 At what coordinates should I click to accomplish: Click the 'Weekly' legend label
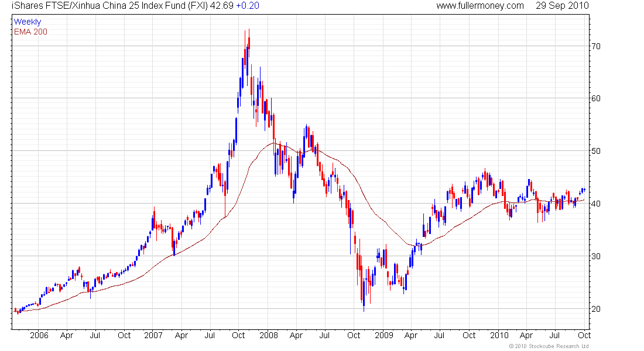[28, 22]
